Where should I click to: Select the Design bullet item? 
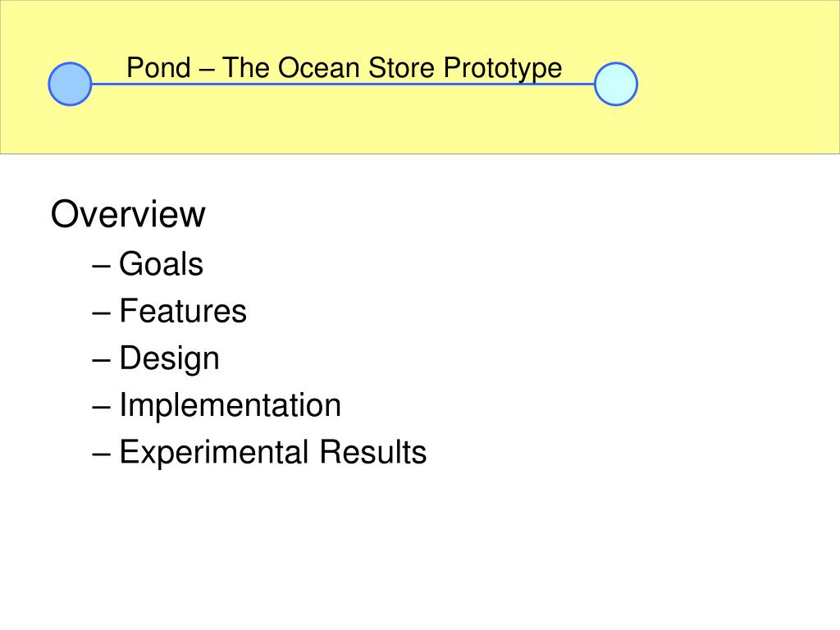[x=169, y=358]
